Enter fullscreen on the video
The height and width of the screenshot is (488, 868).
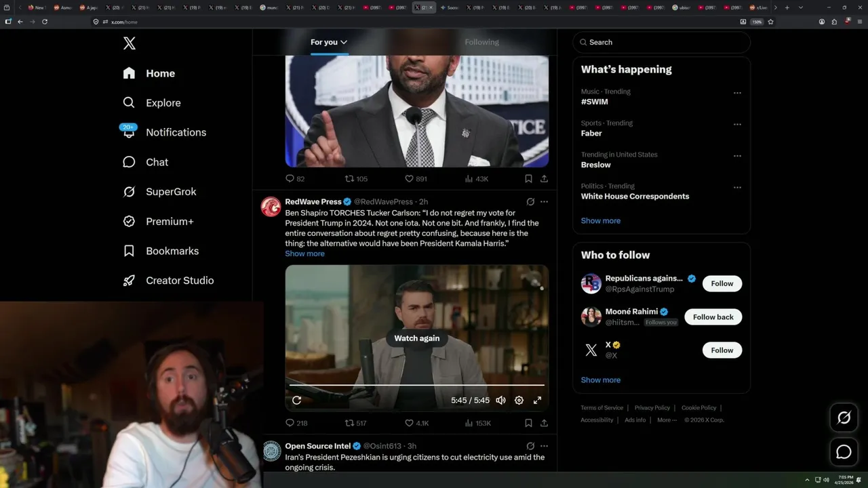coord(537,401)
